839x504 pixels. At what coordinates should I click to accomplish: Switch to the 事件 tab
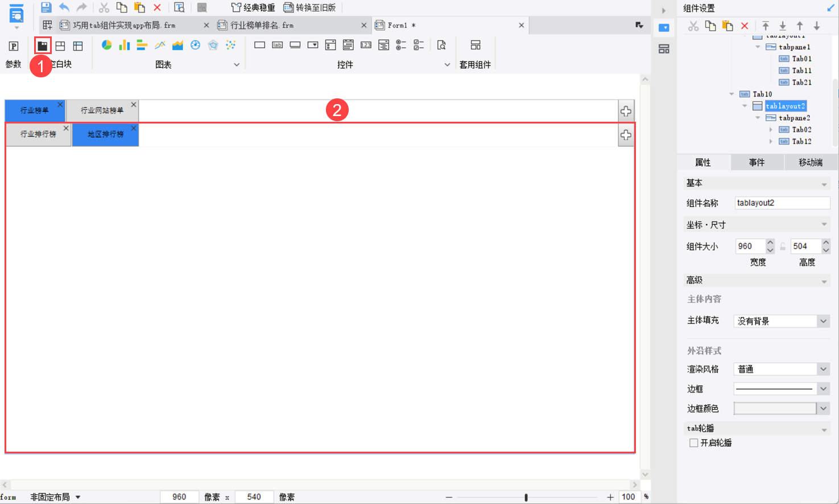(757, 162)
